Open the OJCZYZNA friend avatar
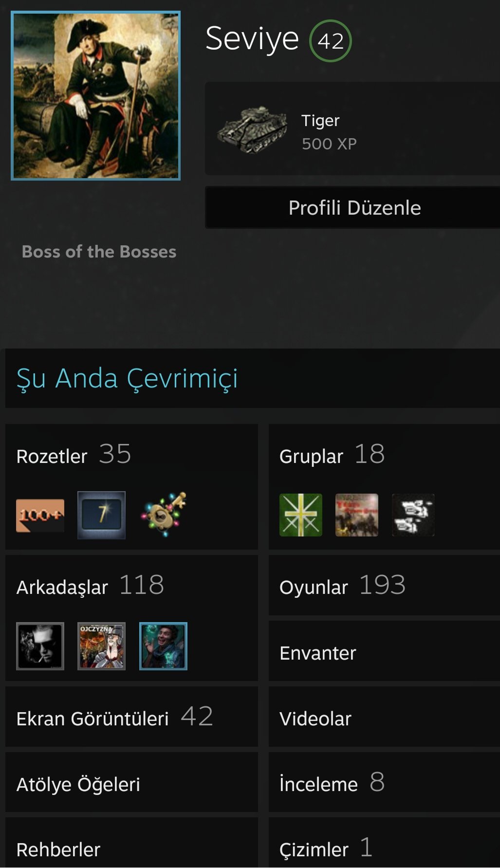Screen dimensions: 500x868 pos(101,646)
